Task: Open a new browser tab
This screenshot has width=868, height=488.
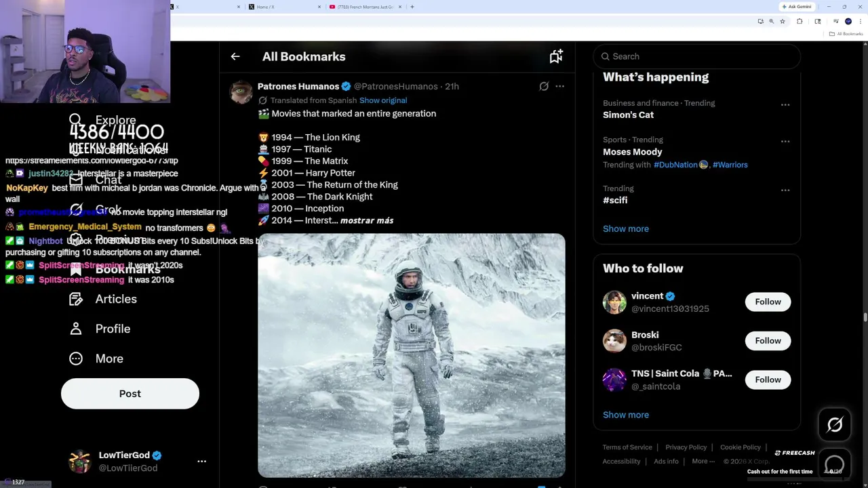Action: coord(412,7)
